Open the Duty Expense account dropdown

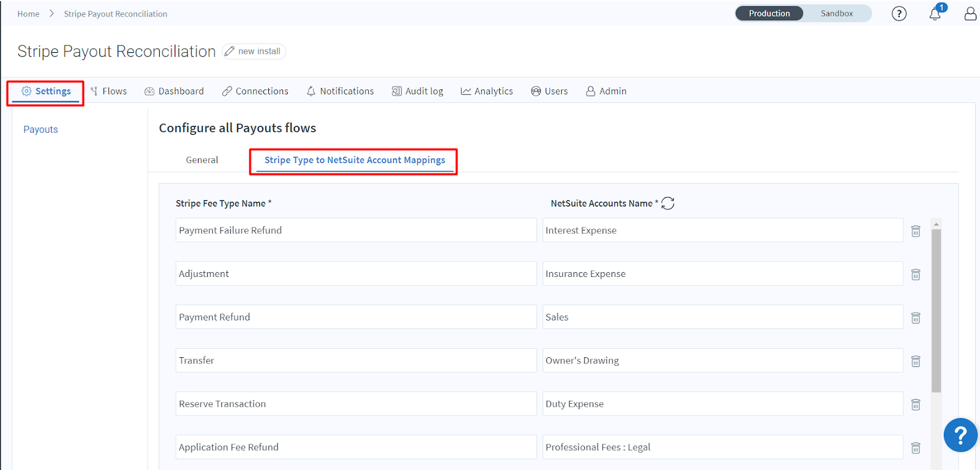point(723,404)
